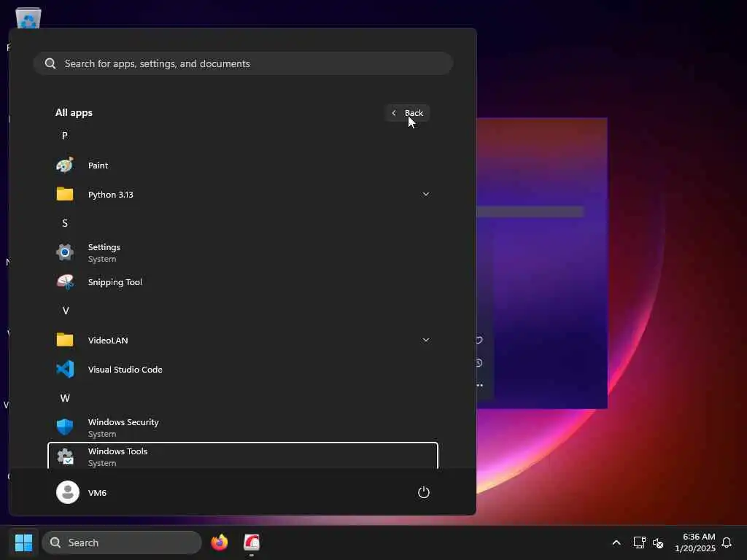
Task: Open the red app on taskbar
Action: tap(252, 542)
